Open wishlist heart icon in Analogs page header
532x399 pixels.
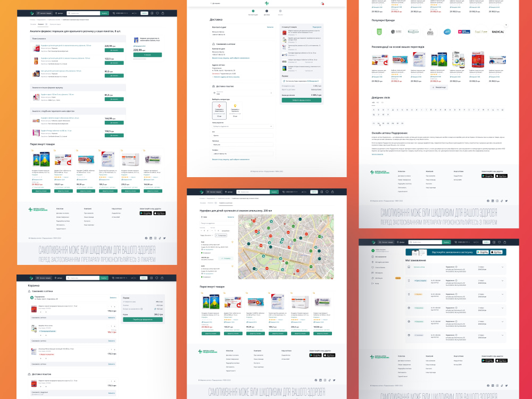[x=157, y=13]
